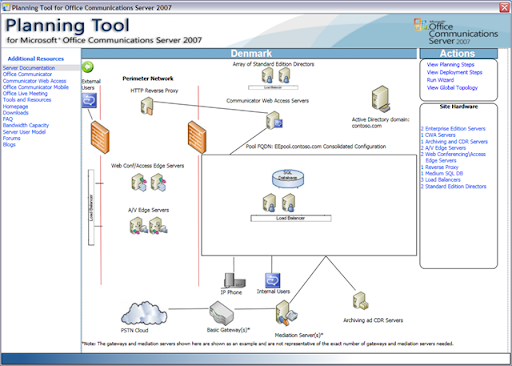Image resolution: width=512 pixels, height=366 pixels.
Task: Select the Communicator Web Access server icon
Action: [274, 121]
